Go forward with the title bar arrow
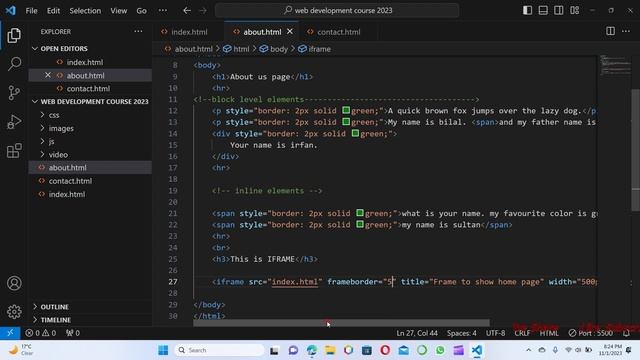 [203, 11]
